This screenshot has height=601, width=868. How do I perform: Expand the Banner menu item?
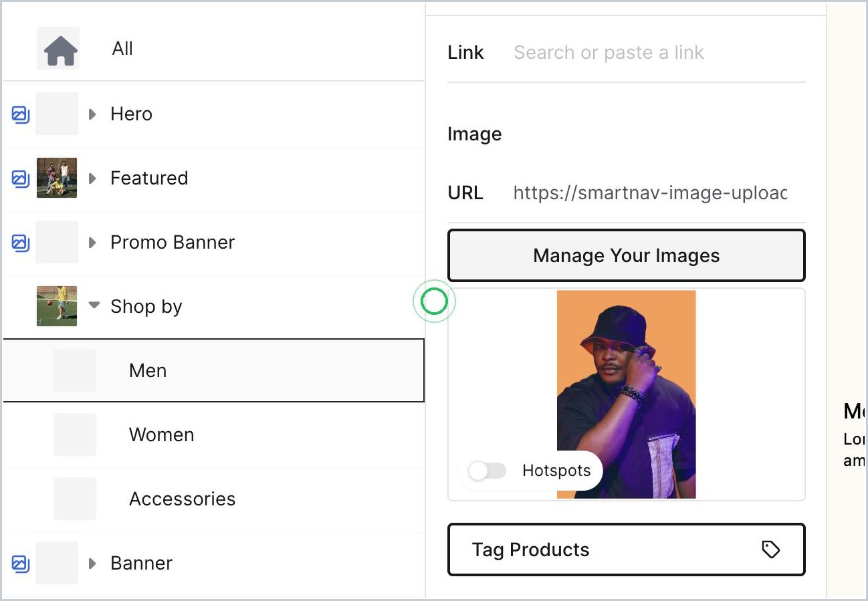click(x=93, y=564)
